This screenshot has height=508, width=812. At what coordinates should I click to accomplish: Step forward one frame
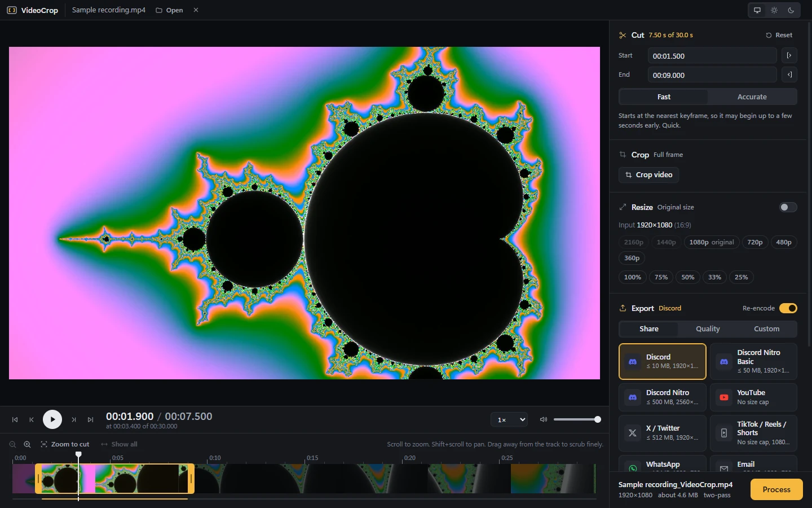click(x=74, y=419)
